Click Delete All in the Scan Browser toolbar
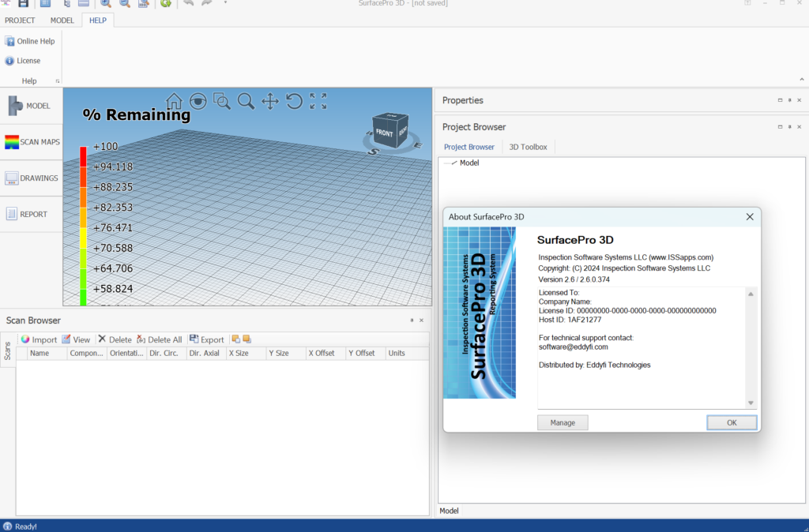The height and width of the screenshot is (532, 809). click(159, 339)
